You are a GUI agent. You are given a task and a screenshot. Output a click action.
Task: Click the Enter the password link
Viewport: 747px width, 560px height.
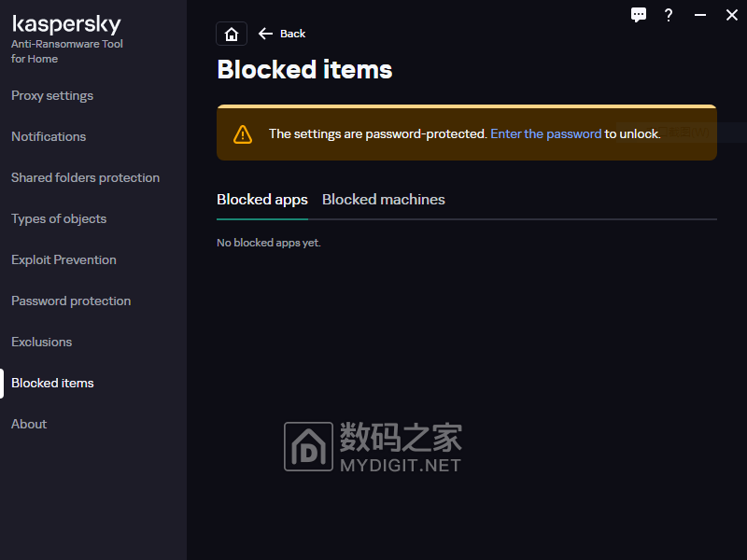click(545, 133)
